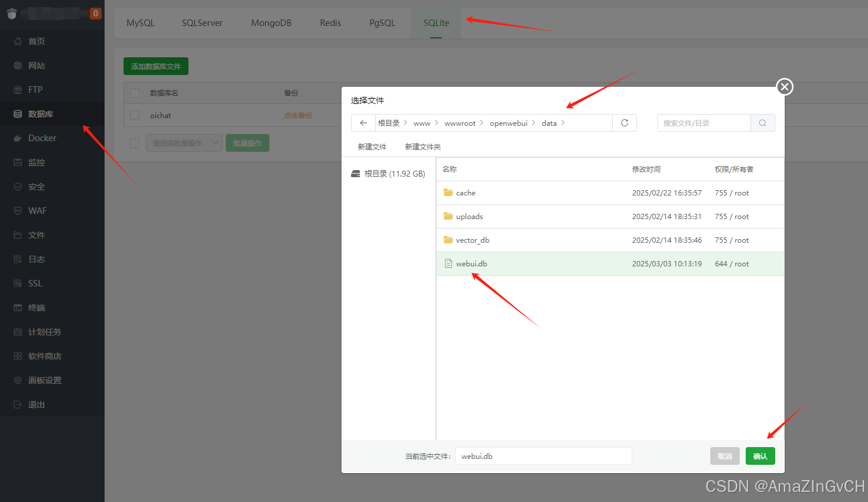Check the oichat database row checkbox
Screen dimensions: 868x502
point(135,116)
